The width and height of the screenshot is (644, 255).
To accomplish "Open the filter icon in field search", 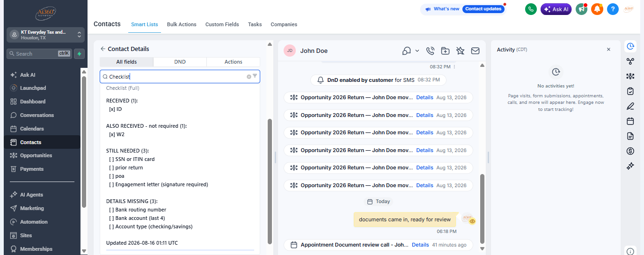I will [255, 76].
